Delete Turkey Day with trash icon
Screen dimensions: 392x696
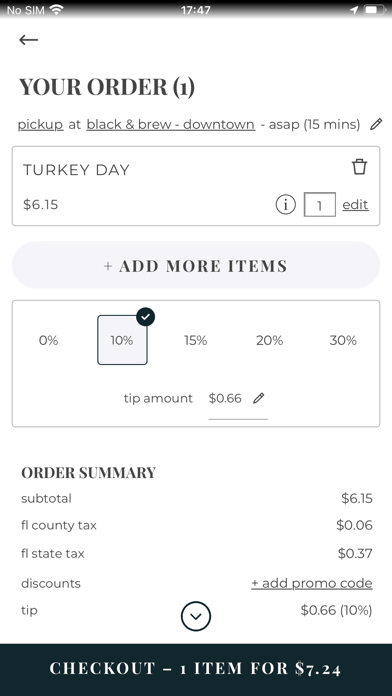[x=359, y=167]
